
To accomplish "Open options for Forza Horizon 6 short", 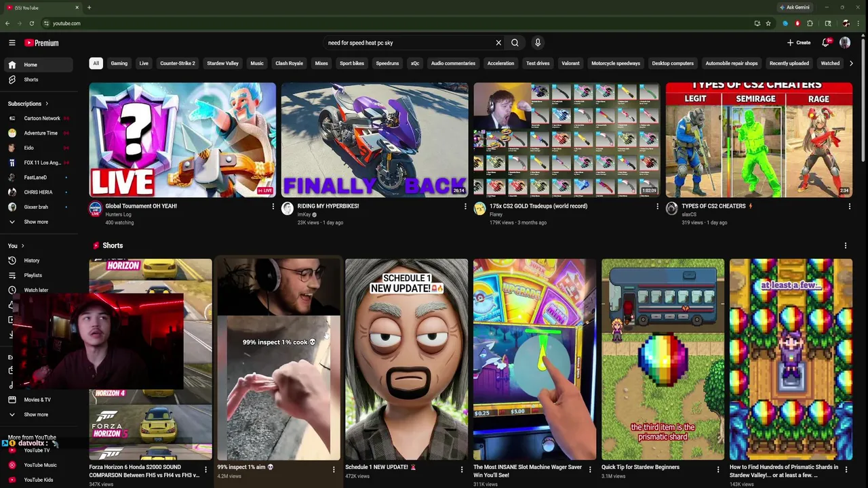I will (205, 469).
